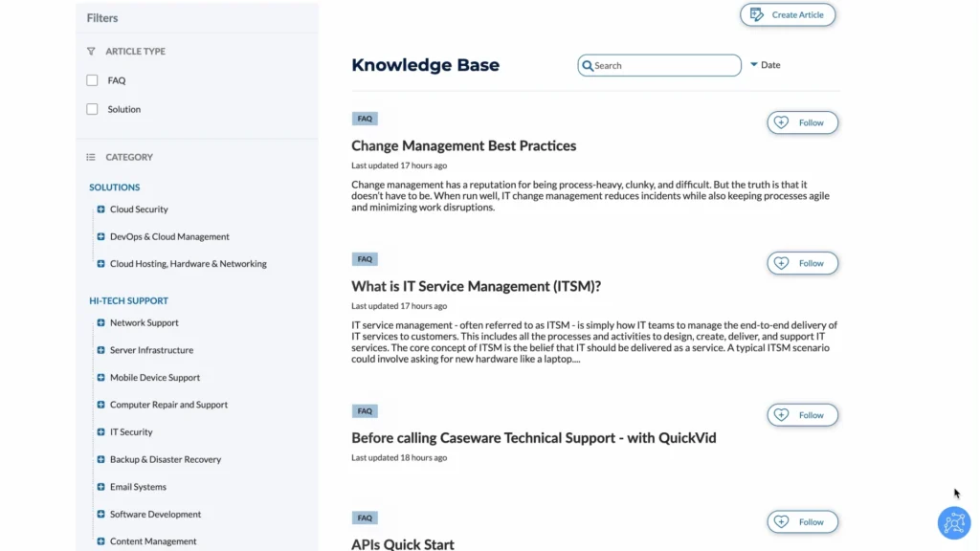The height and width of the screenshot is (551, 980).
Task: Select the Email Systems category
Action: click(138, 487)
